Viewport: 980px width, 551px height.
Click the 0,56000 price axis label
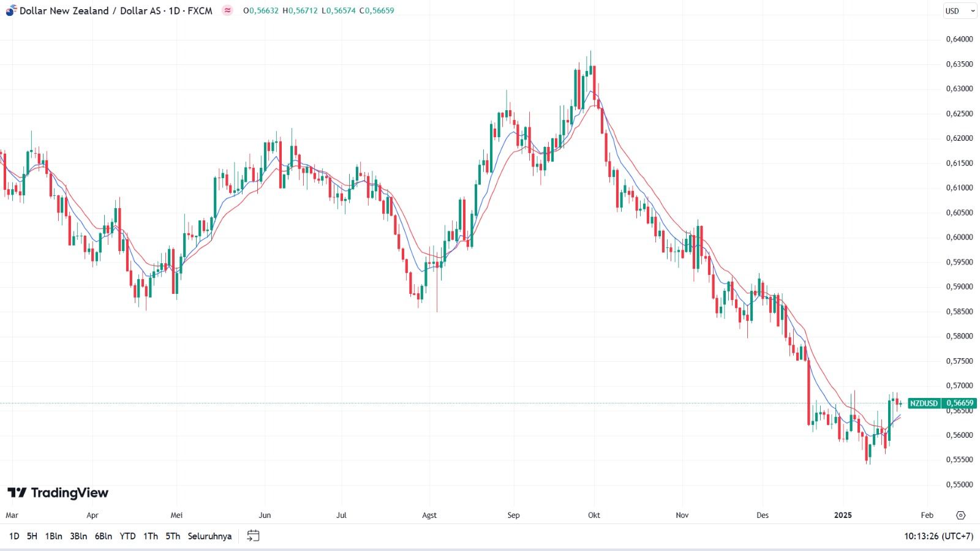coord(959,435)
